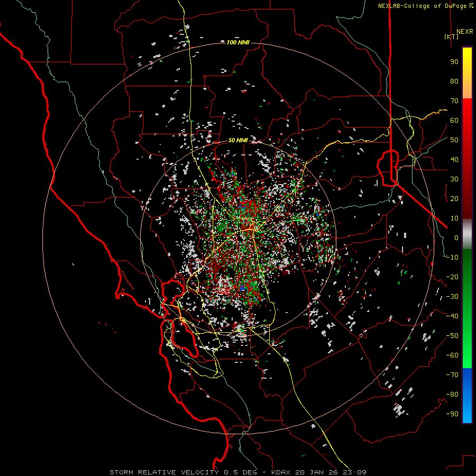
Task: Click the STORM RELATIVE VELOCITY caption words
Action: tap(164, 472)
